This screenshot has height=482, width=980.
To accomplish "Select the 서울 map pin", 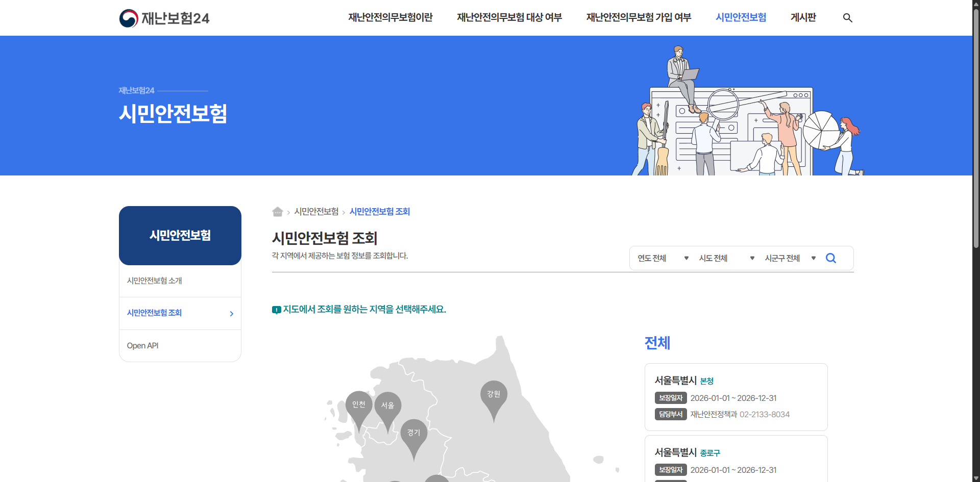I will coord(388,404).
